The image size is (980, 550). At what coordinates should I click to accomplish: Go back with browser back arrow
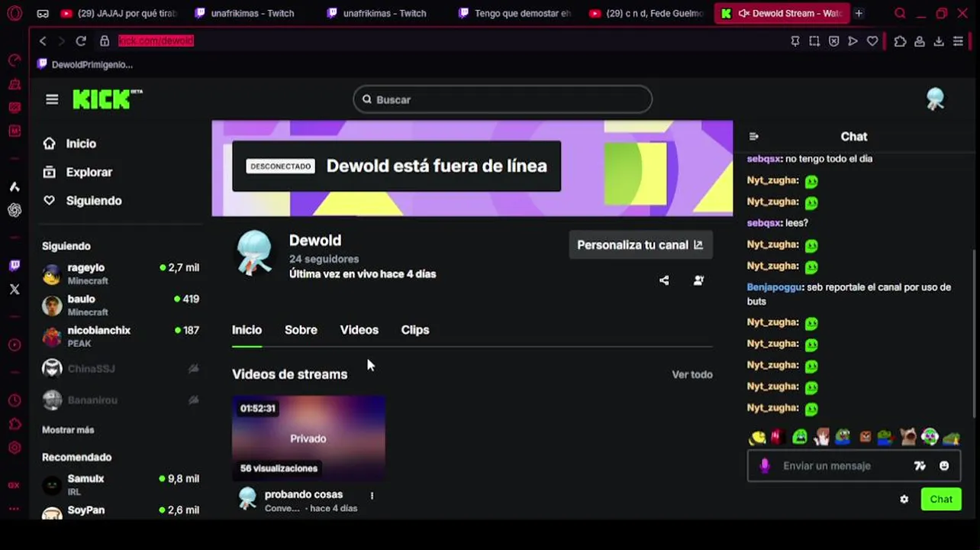43,41
